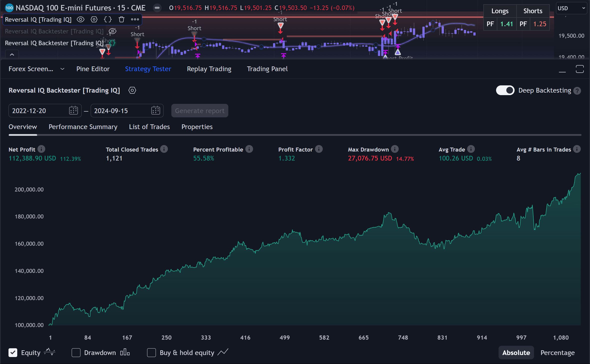Screen dimensions: 590x364
Task: Toggle the Deep Backtesting switch
Action: (505, 90)
